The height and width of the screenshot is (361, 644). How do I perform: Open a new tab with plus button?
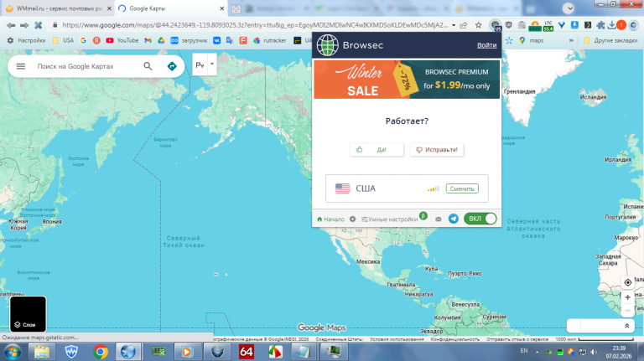[x=236, y=8]
